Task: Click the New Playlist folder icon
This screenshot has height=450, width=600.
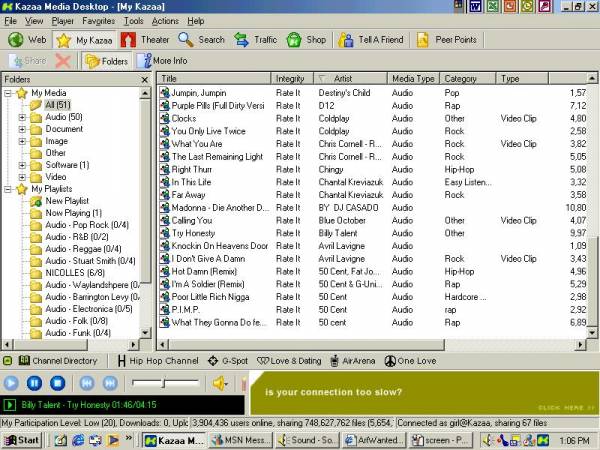Action: 36,201
